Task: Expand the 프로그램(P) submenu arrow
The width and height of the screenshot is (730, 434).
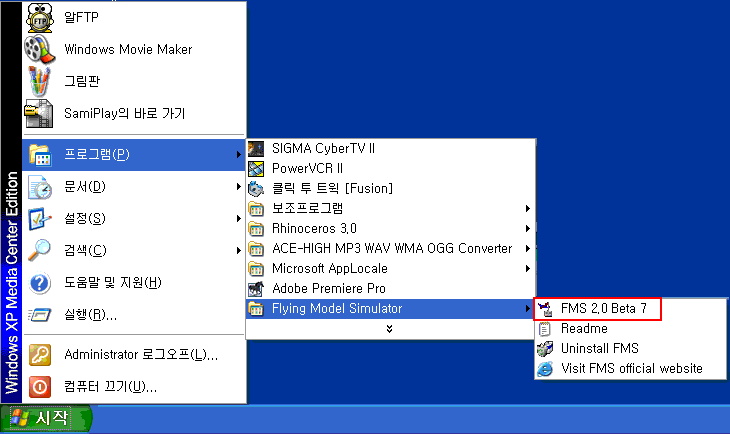Action: (x=238, y=155)
